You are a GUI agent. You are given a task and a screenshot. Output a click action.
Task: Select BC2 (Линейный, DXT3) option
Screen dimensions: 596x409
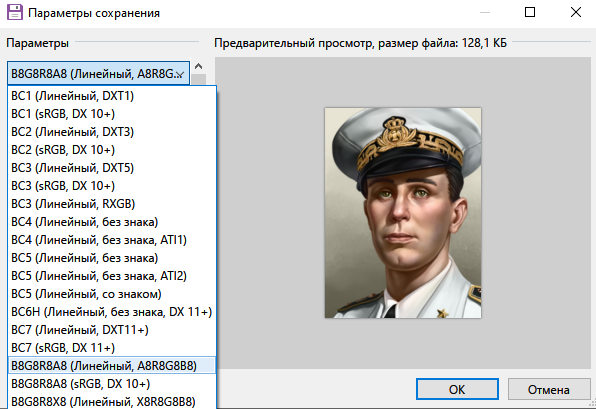(x=112, y=132)
